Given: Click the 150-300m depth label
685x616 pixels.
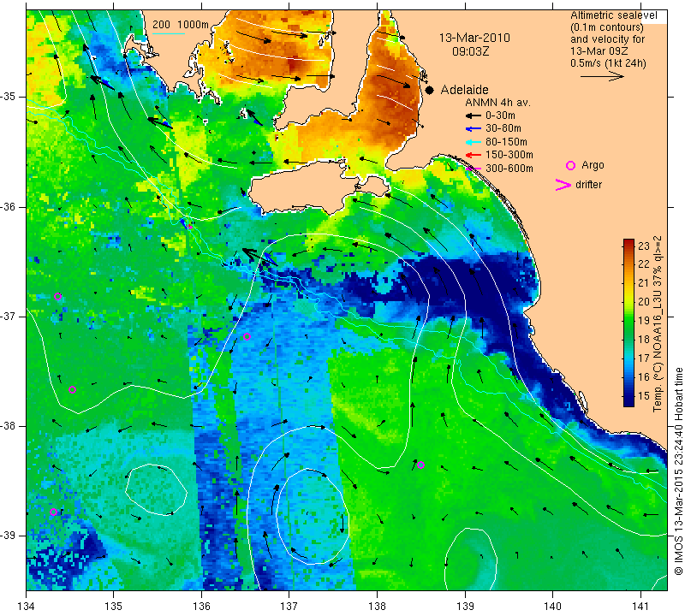Looking at the screenshot, I should [509, 155].
